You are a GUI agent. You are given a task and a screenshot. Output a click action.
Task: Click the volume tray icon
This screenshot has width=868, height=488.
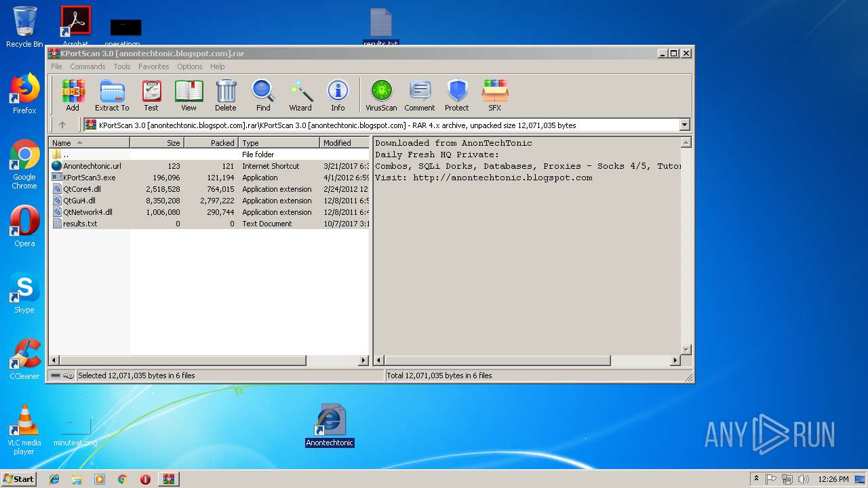[x=804, y=479]
